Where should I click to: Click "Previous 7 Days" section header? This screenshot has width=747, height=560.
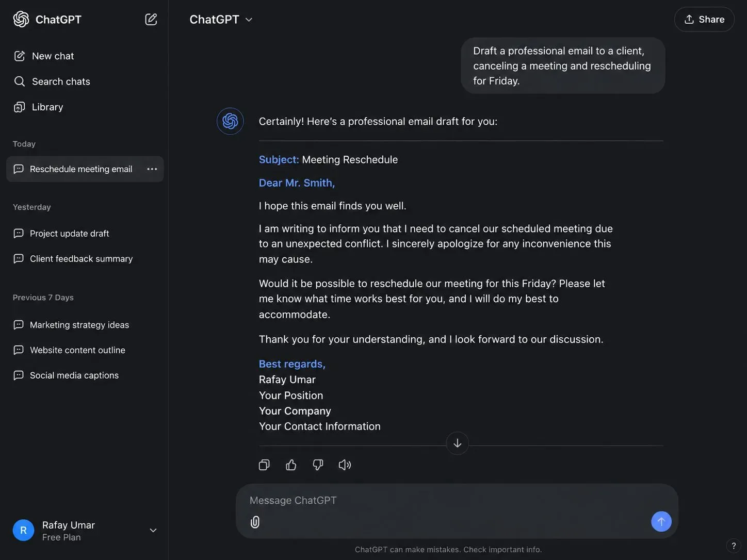pyautogui.click(x=43, y=298)
